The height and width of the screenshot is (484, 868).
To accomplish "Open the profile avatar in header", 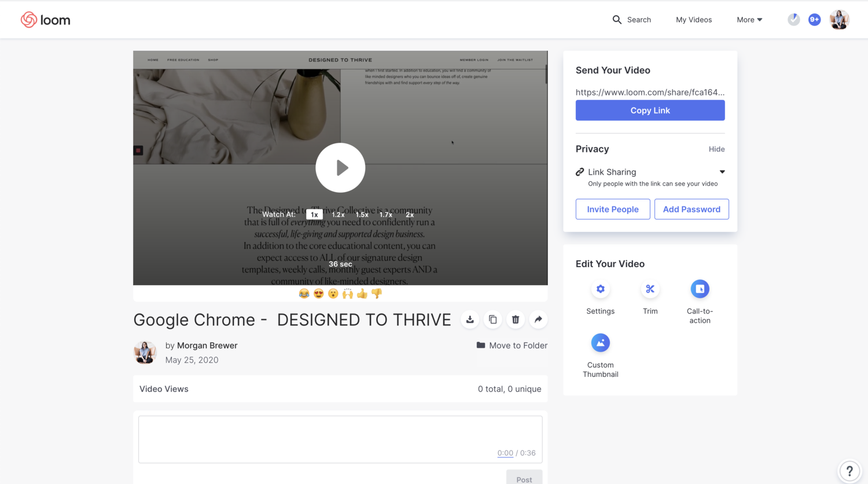I will tap(839, 20).
